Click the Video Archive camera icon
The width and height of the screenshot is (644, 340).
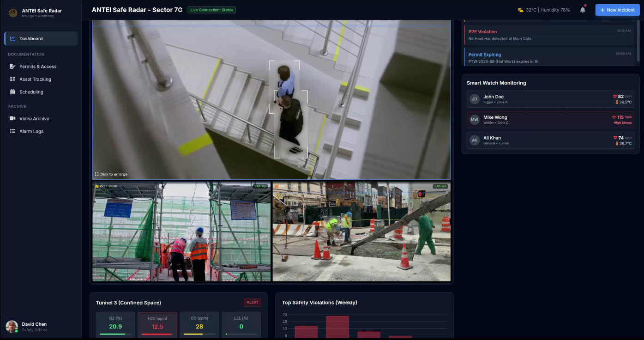[x=12, y=119]
